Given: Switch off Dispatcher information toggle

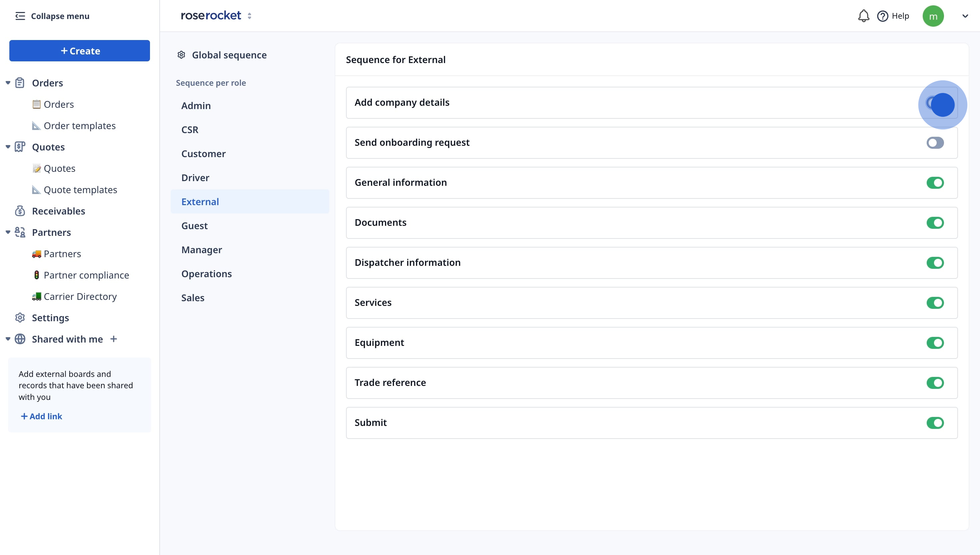Looking at the screenshot, I should tap(935, 263).
